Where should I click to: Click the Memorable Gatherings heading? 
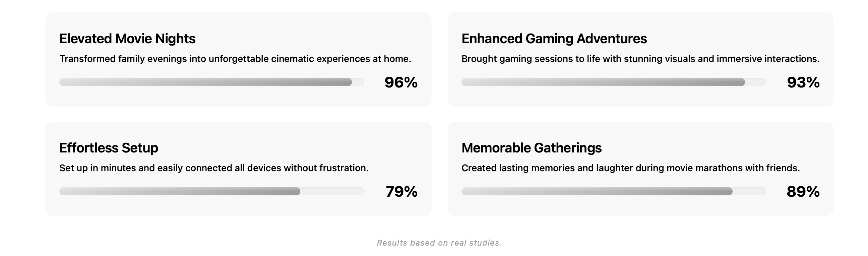coord(532,148)
